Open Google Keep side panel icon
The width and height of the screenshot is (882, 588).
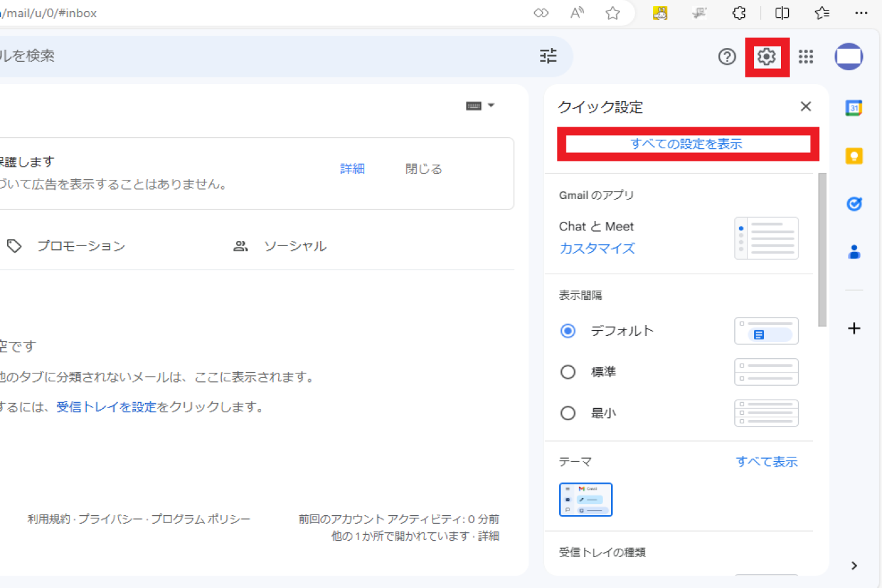point(853,156)
